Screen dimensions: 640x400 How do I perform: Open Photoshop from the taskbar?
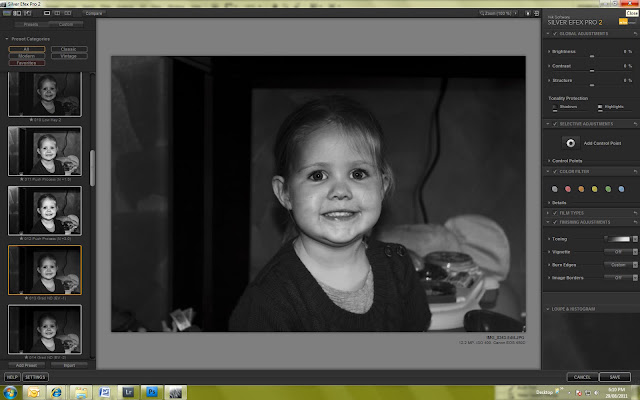152,392
